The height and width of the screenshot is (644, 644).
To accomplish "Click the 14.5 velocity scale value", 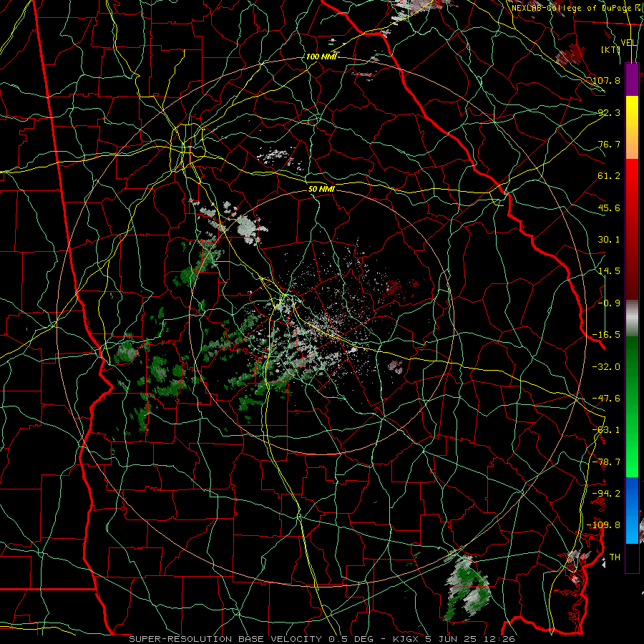I will point(609,271).
